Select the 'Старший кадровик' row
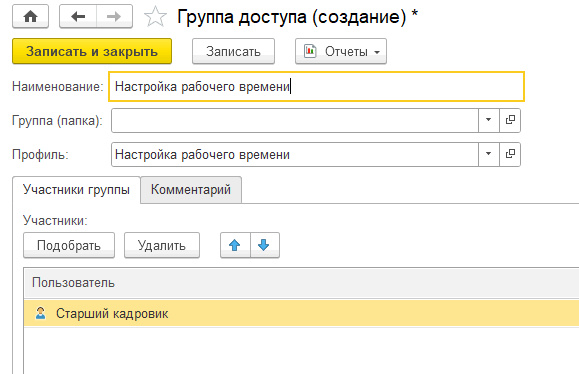Viewport: 579px width, 374px height. (301, 313)
